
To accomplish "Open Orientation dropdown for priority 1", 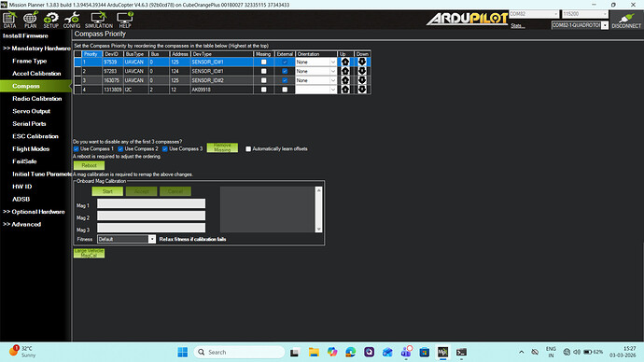I will click(x=332, y=62).
